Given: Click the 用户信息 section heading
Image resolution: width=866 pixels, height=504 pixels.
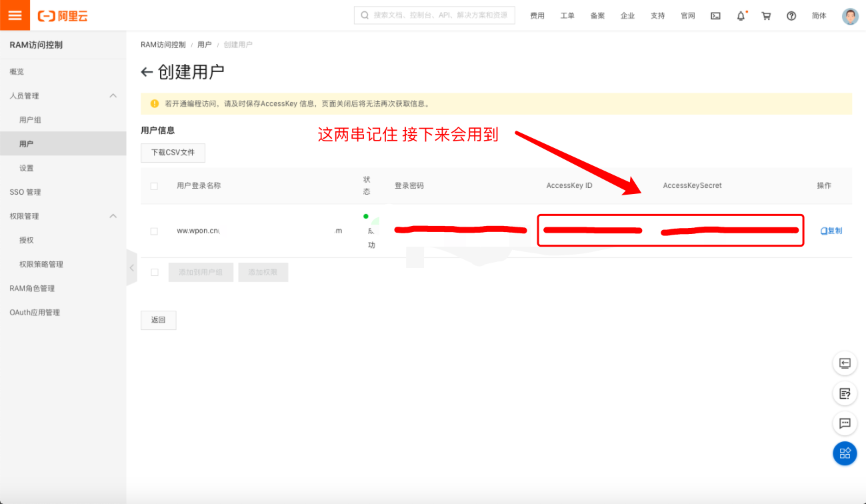Looking at the screenshot, I should (x=157, y=131).
